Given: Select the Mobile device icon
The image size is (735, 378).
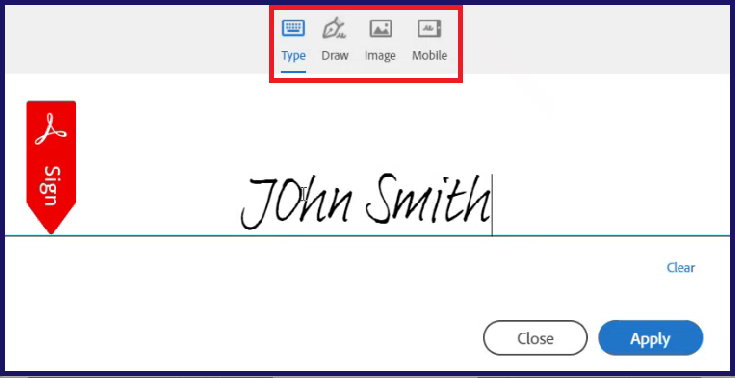Looking at the screenshot, I should coord(429,29).
